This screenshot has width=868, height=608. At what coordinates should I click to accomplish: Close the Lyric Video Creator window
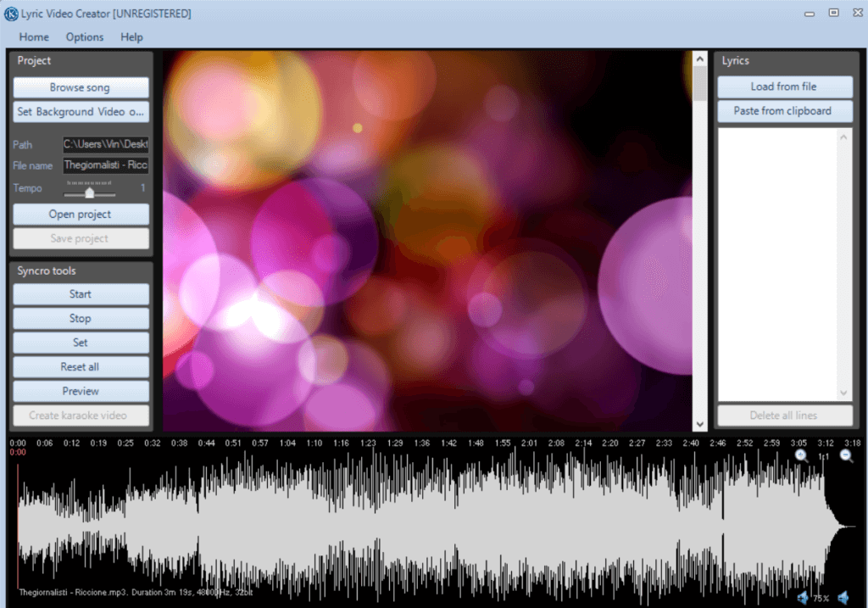point(858,13)
